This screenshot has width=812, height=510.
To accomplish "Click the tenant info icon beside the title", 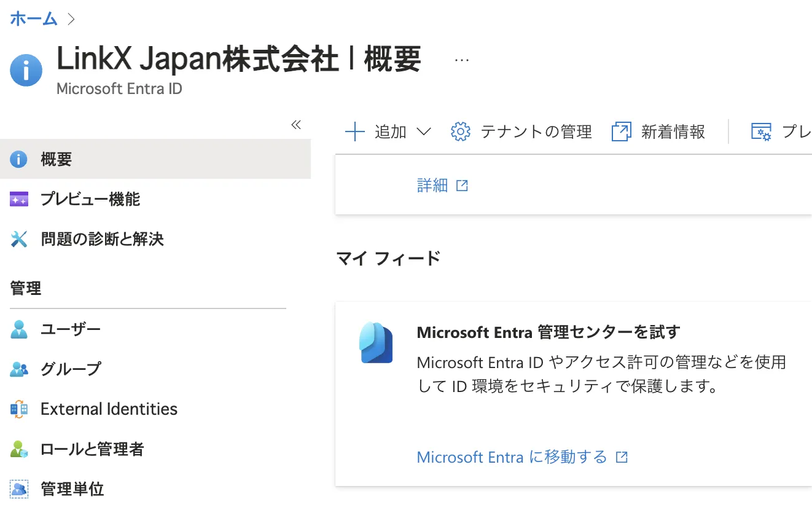I will coord(26,69).
